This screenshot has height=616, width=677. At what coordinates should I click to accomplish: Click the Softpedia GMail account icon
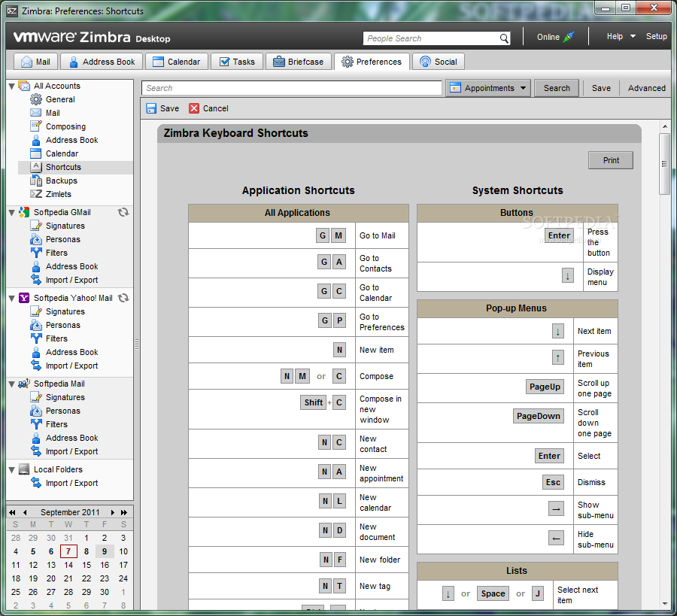(x=24, y=212)
